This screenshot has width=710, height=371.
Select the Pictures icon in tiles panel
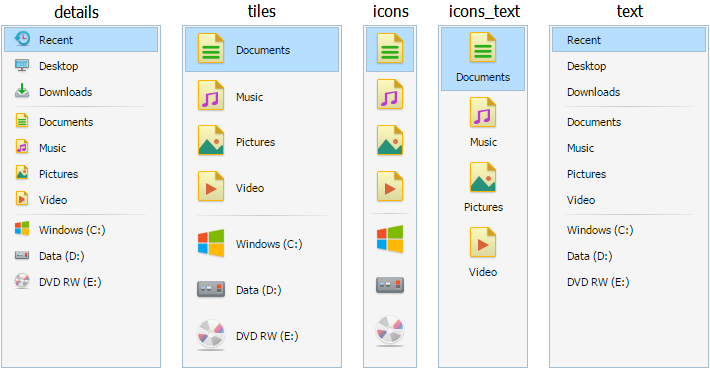(211, 141)
